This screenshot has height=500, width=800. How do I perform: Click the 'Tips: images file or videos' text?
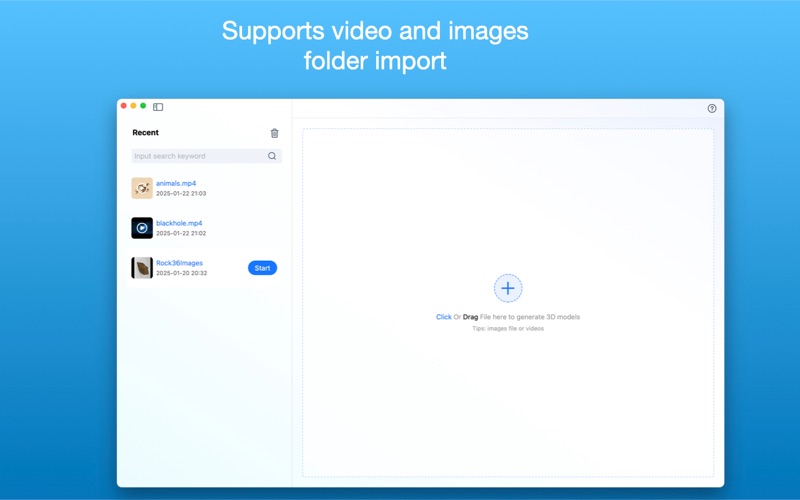508,329
